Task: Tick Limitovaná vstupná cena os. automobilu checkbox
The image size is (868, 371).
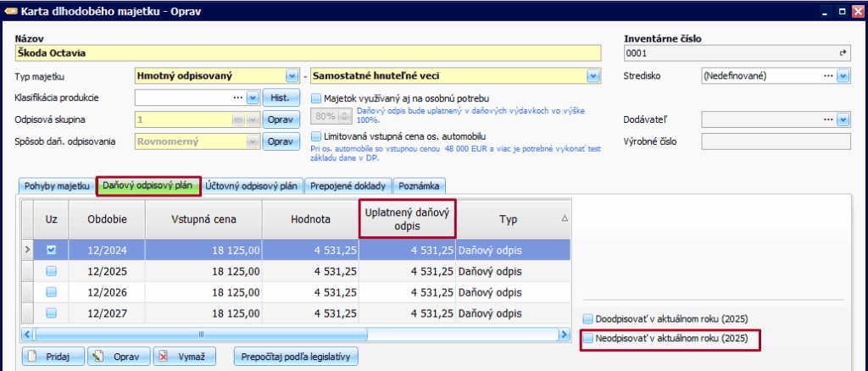Action: point(317,136)
